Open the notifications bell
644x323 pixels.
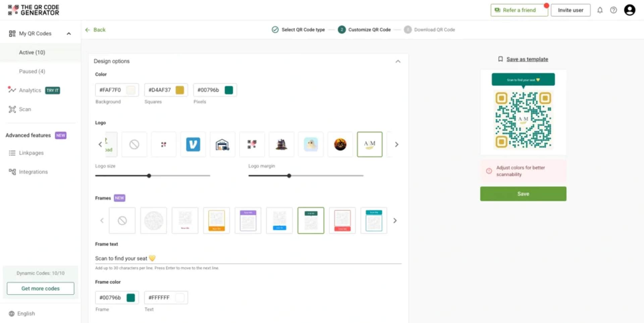coord(600,10)
